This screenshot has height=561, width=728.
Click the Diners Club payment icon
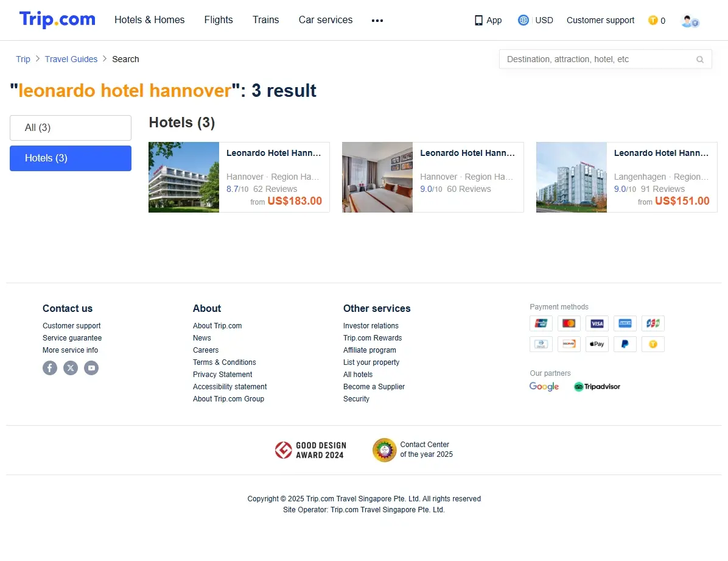pyautogui.click(x=541, y=344)
